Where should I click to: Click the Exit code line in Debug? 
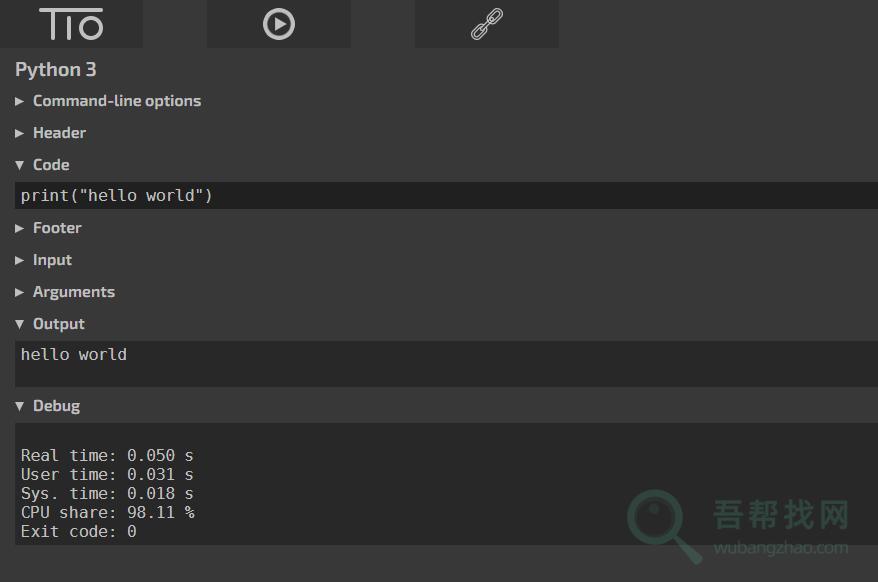click(x=79, y=532)
